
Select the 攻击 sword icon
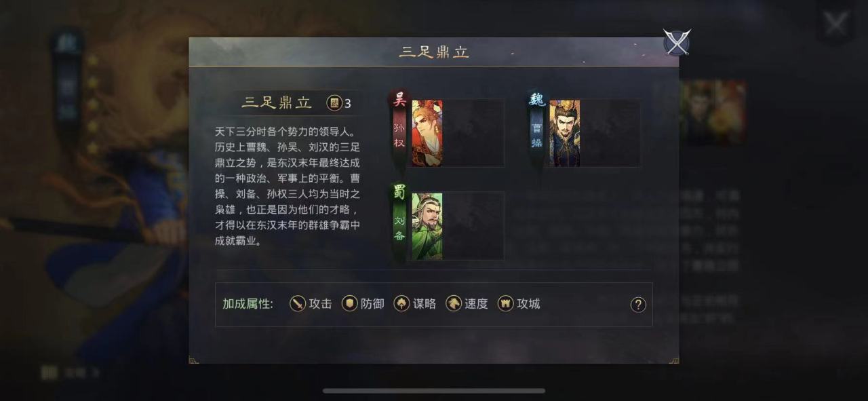point(298,304)
